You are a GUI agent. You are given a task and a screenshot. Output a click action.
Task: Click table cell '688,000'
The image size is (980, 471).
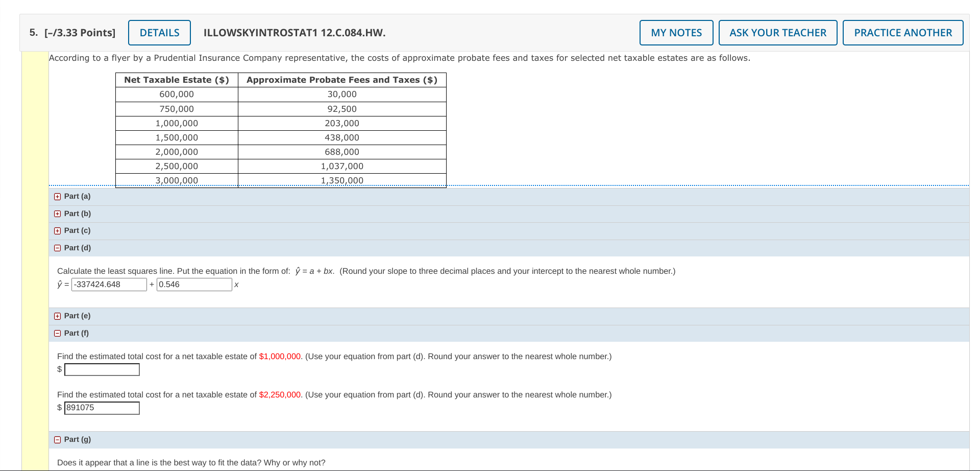point(342,152)
